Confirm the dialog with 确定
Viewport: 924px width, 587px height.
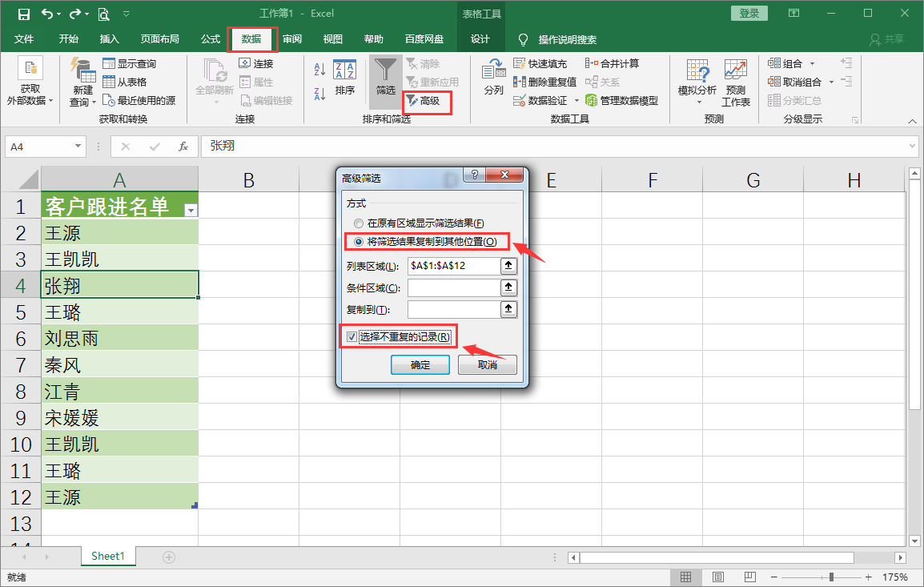420,364
